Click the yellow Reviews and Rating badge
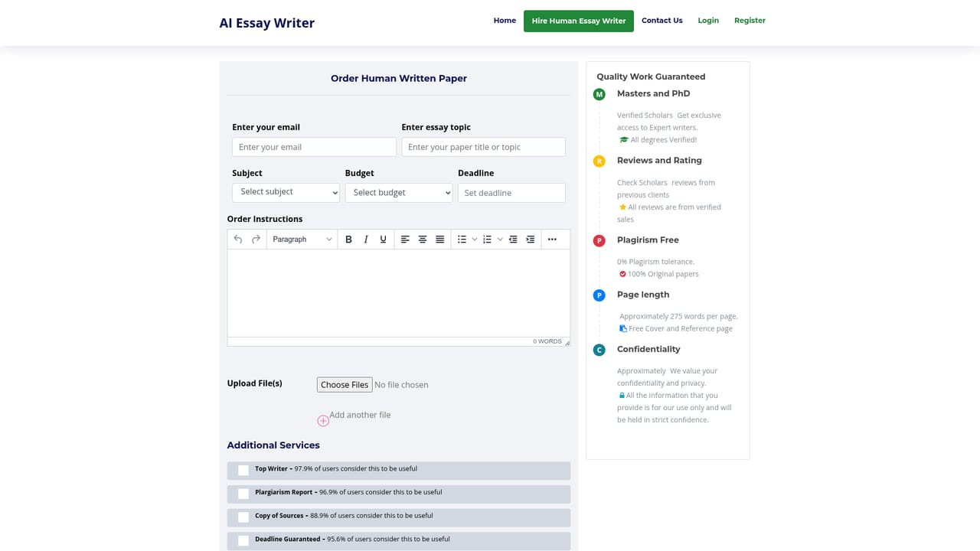This screenshot has width=980, height=551. click(x=599, y=161)
